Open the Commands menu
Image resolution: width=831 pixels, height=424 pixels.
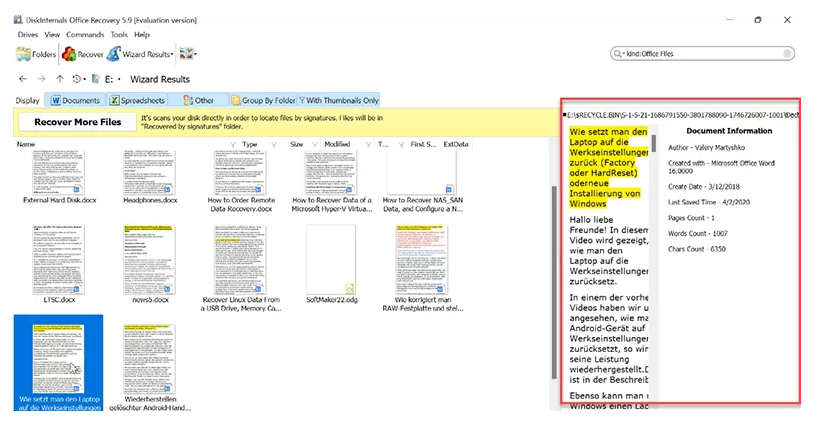pos(85,34)
